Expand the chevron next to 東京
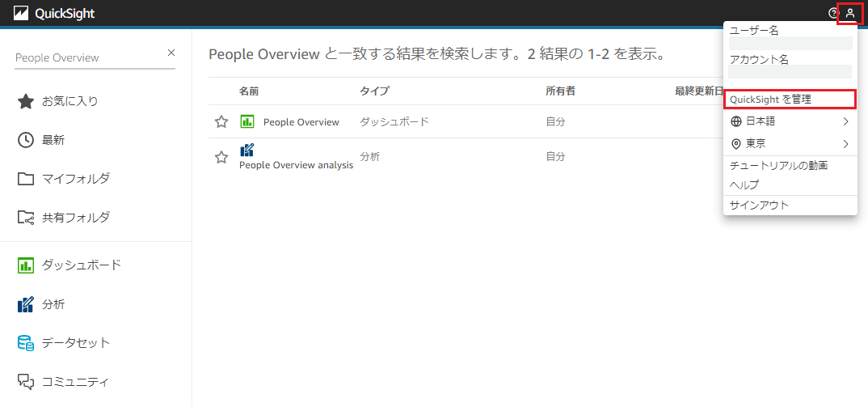 click(846, 144)
